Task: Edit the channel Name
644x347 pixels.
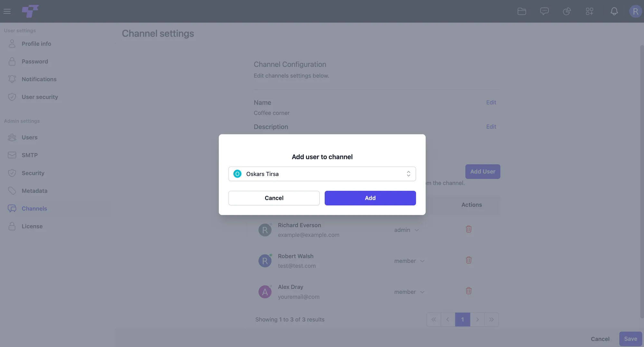Action: coord(491,102)
